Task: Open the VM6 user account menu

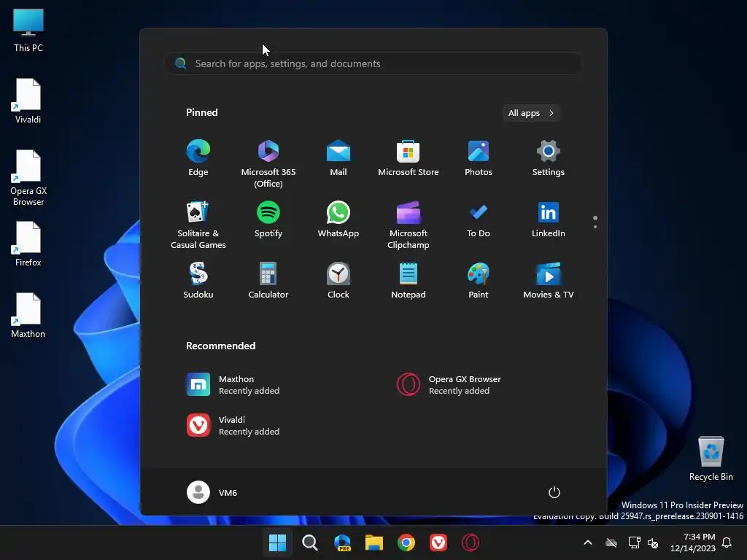Action: pos(212,492)
